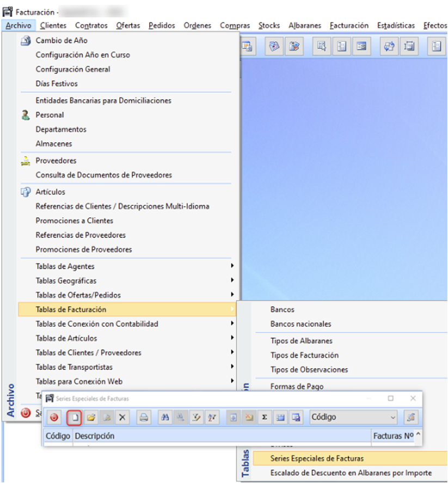
Task: Click the red exit icon in Series Especiales window
Action: [54, 418]
